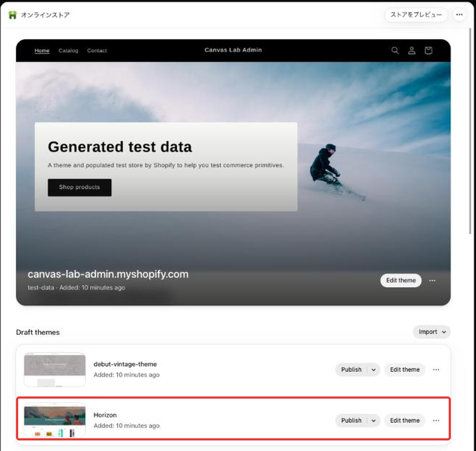Viewport: 476px width, 451px height.
Task: Open more actions for debut-vintage-theme
Action: (x=436, y=370)
